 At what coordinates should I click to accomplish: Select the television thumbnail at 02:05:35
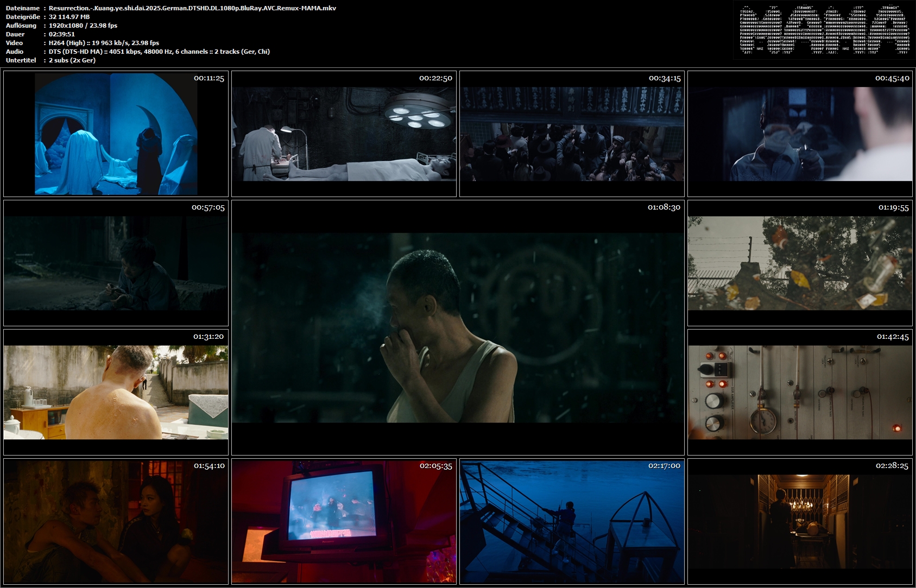(344, 521)
